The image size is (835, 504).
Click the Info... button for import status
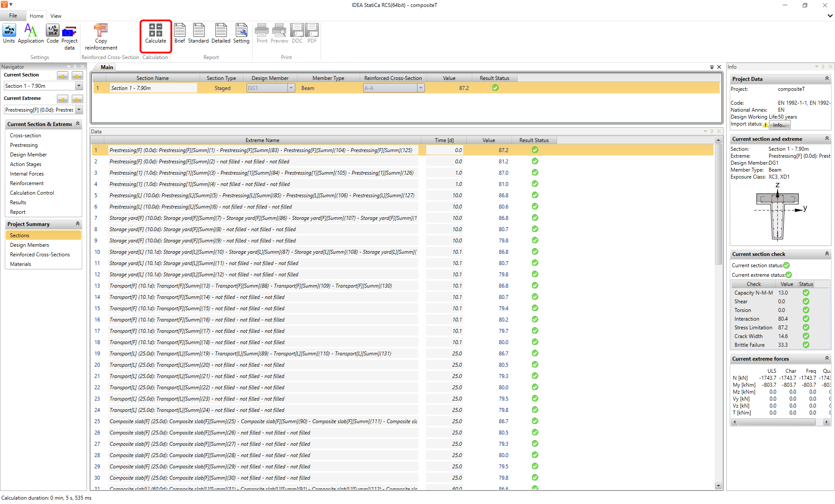779,125
